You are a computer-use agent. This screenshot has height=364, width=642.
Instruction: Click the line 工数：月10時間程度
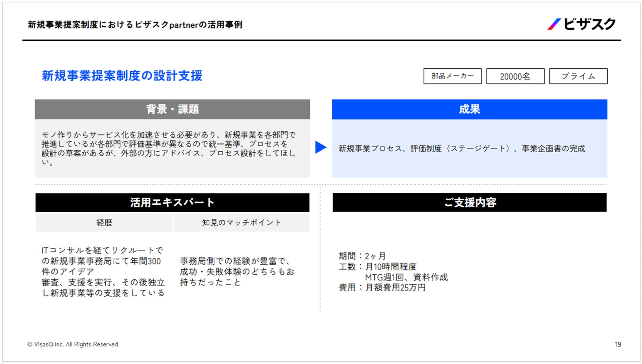(378, 267)
